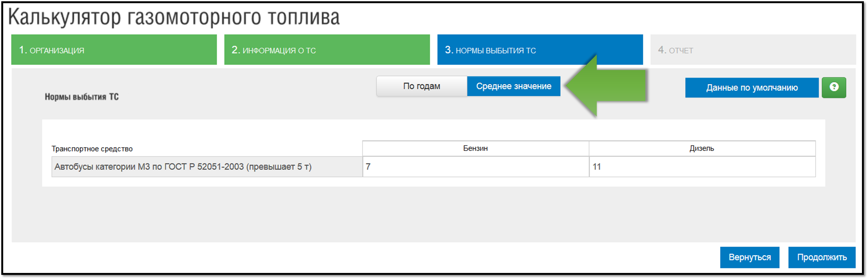Click the Дизель column header
Screen dimensions: 868x279
[x=702, y=148]
